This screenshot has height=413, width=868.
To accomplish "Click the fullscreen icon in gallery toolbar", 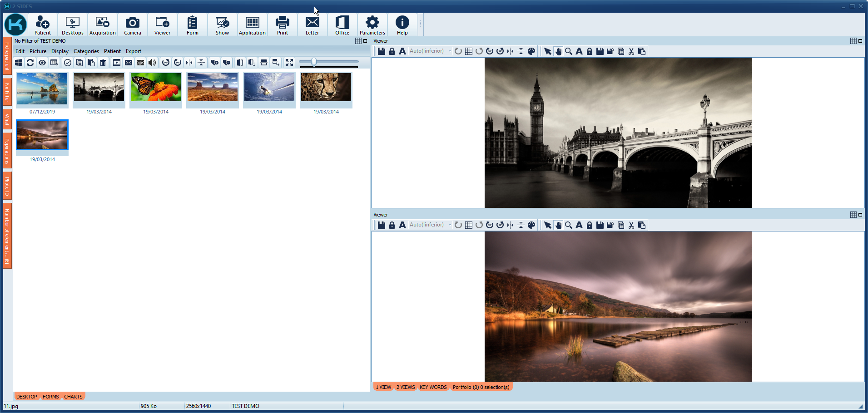I will tap(289, 63).
